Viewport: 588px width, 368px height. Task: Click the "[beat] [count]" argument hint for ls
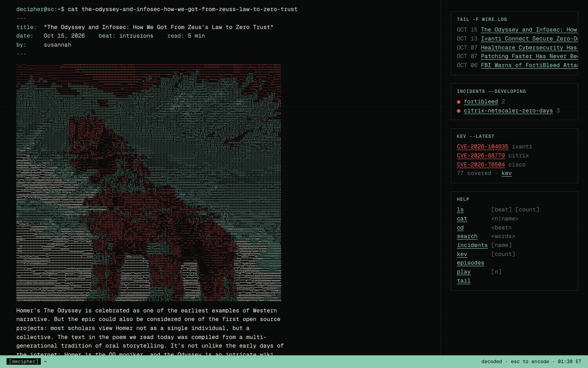[x=515, y=210]
